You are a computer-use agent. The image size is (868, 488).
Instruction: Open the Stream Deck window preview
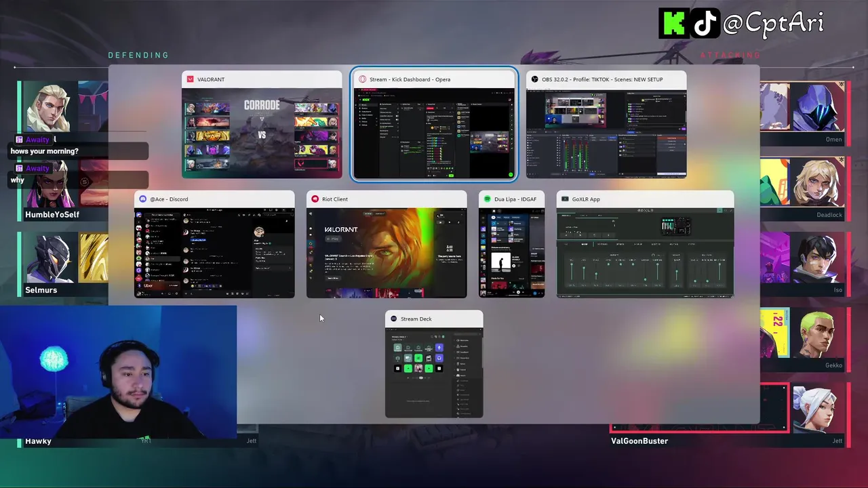(434, 365)
